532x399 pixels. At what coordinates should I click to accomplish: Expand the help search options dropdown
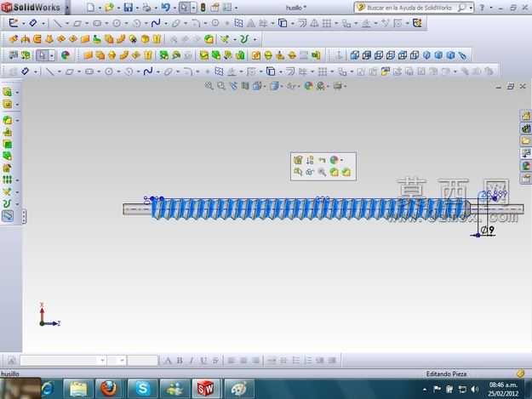click(471, 8)
